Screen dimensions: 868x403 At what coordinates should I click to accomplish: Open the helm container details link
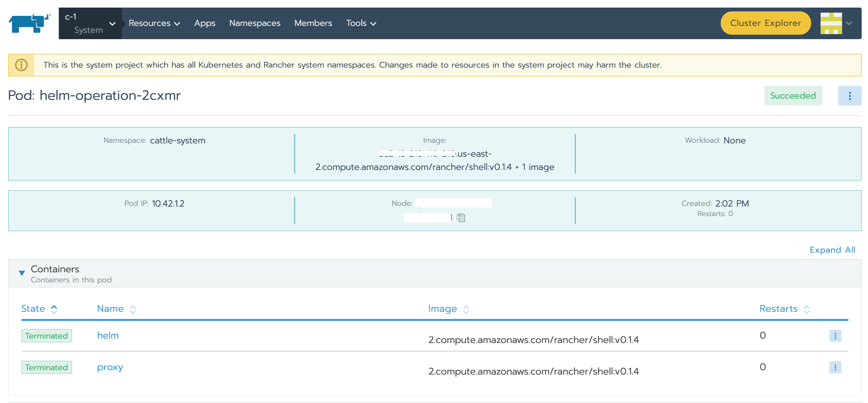pos(107,335)
